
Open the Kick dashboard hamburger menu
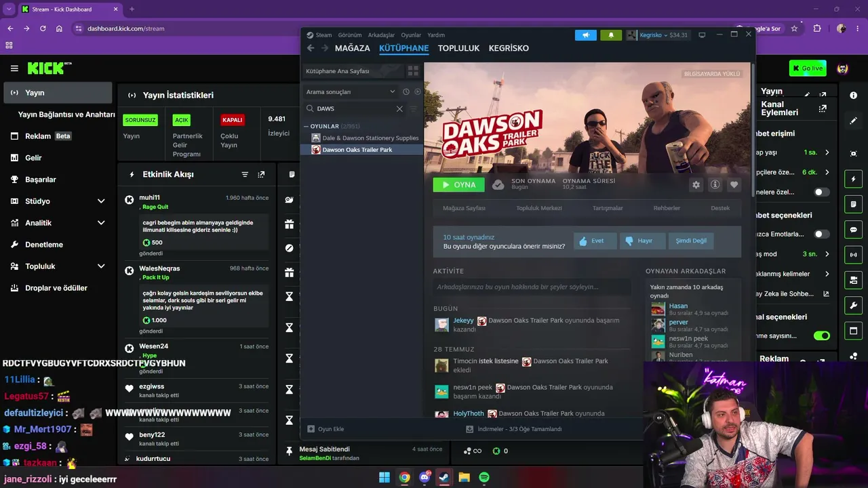[14, 68]
